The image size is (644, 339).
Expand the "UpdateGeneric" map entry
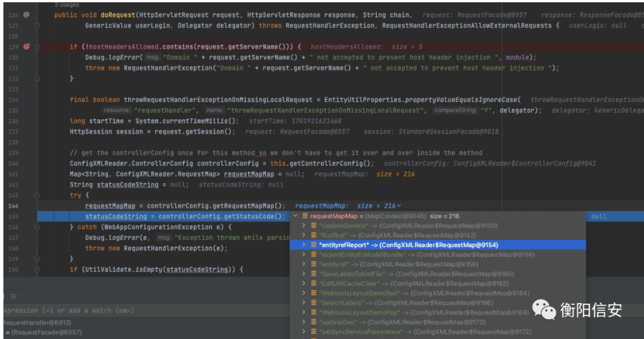click(304, 226)
